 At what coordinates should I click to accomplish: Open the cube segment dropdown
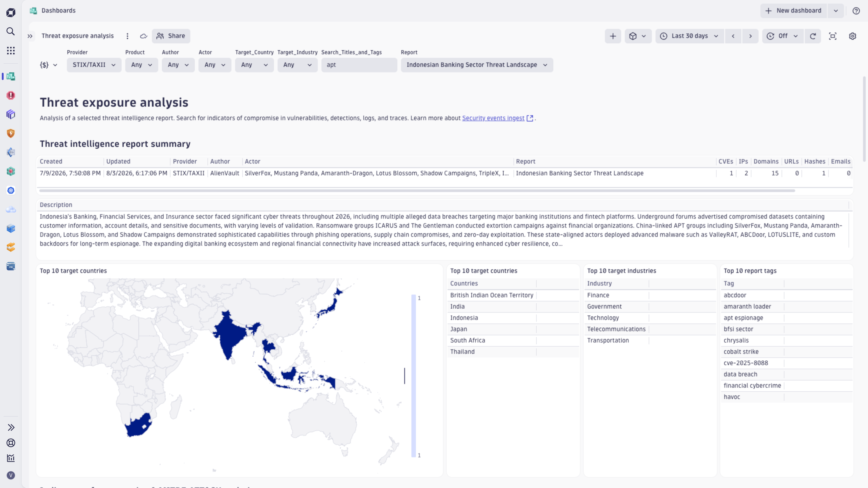638,36
